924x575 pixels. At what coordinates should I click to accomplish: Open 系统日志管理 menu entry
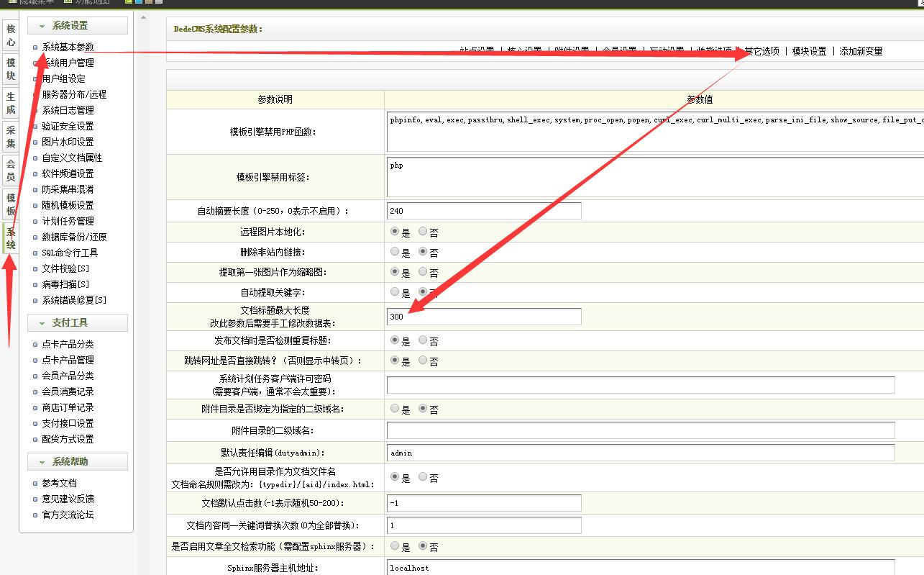click(x=68, y=110)
